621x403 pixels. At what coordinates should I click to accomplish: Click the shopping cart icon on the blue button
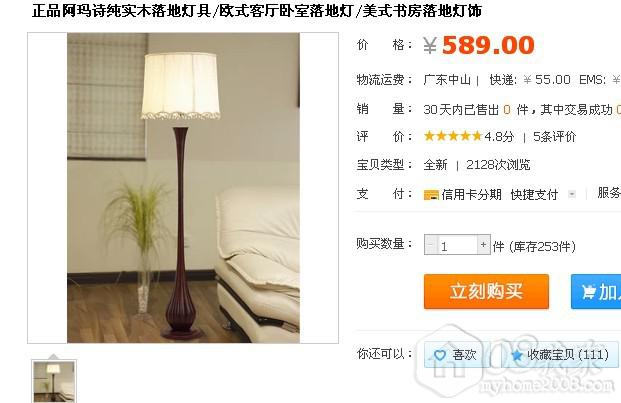pos(589,293)
